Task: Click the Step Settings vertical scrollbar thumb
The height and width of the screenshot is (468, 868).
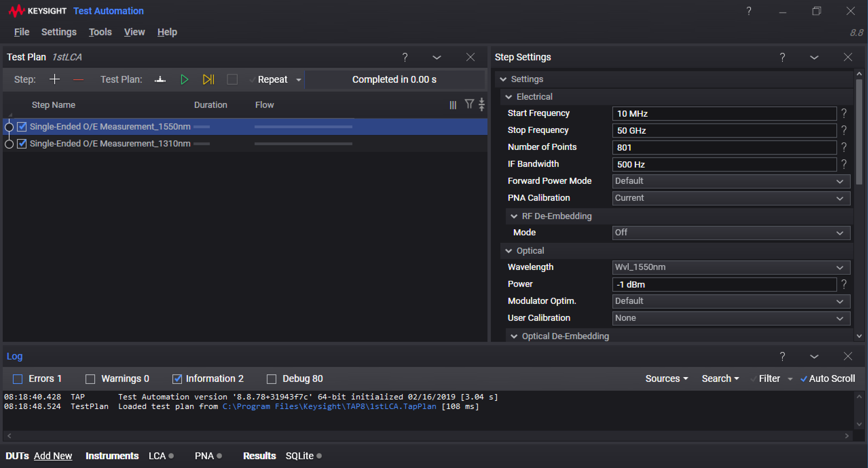Action: (x=859, y=132)
